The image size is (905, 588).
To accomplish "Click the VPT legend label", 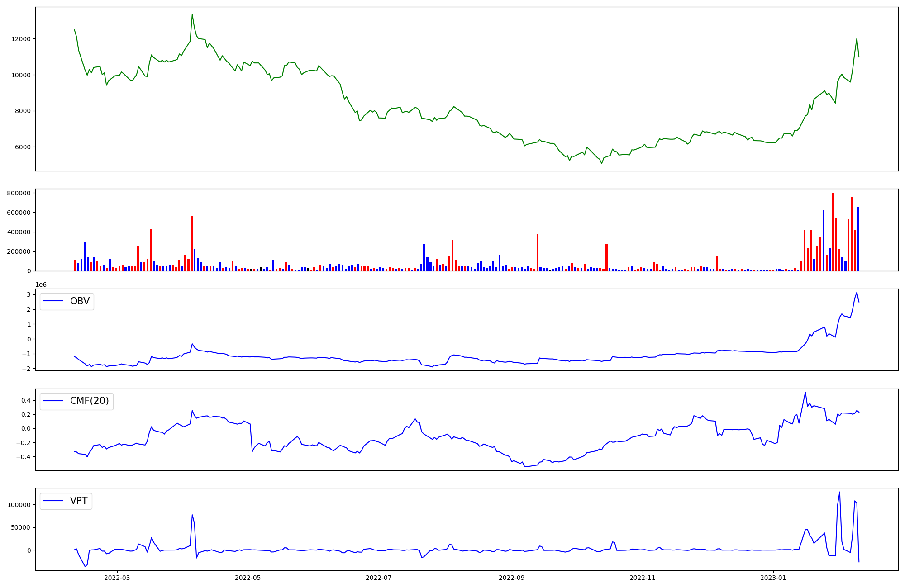I will [79, 501].
